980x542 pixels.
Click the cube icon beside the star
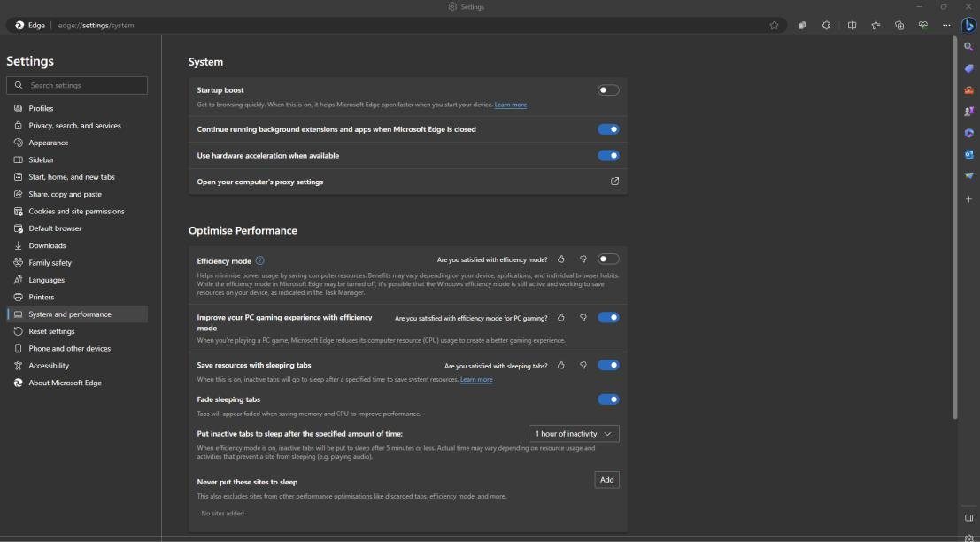tap(802, 26)
